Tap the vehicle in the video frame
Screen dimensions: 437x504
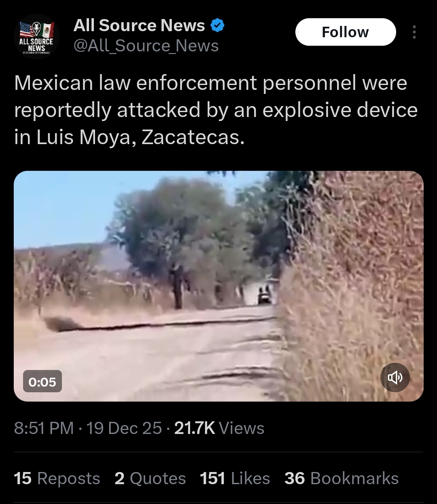click(265, 294)
